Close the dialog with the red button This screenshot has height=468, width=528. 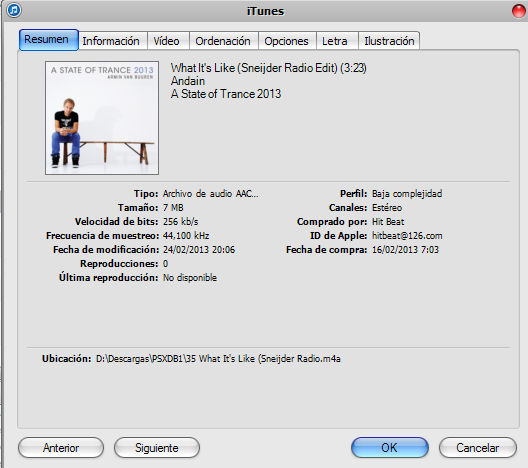[519, 11]
